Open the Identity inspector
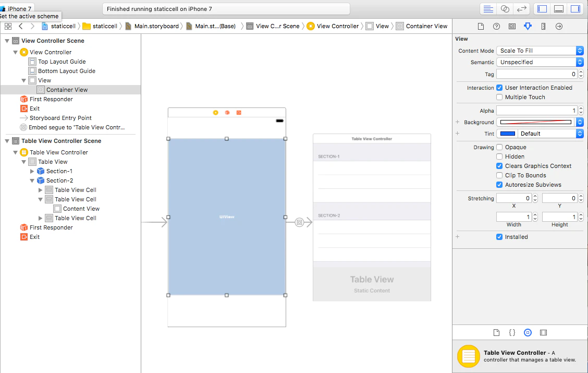 [x=512, y=26]
